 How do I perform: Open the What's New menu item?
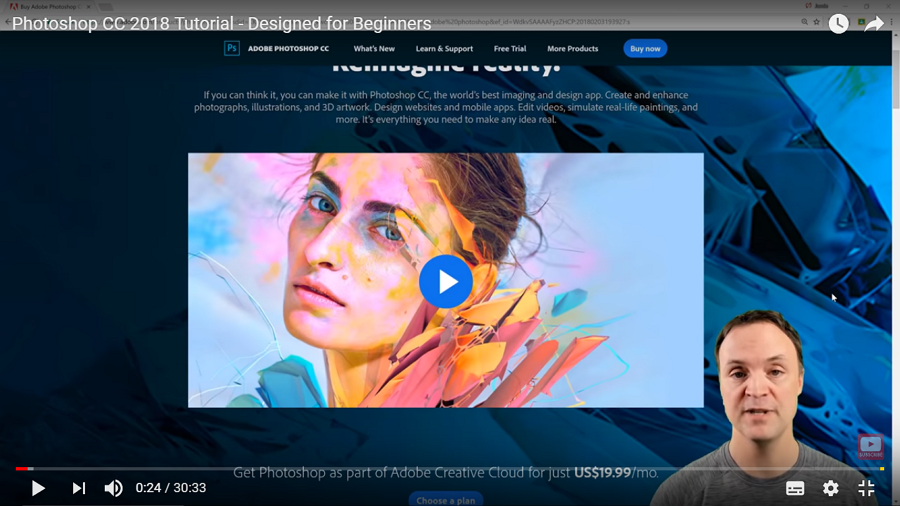(374, 49)
